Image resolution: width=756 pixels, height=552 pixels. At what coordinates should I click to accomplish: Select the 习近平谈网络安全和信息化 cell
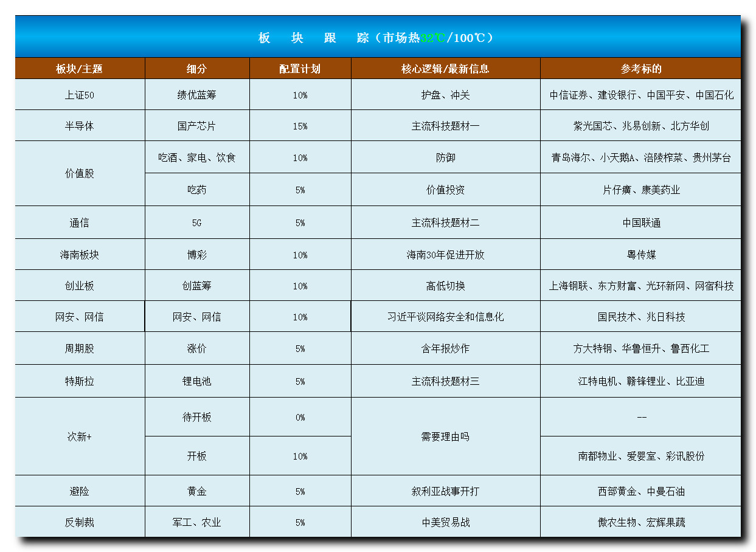point(445,317)
